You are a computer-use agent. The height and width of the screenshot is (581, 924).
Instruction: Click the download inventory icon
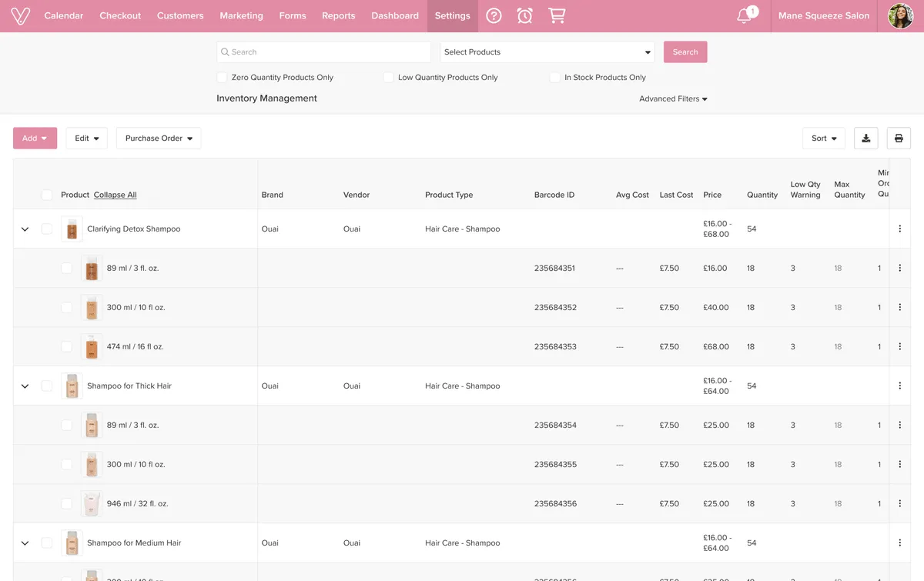point(865,139)
